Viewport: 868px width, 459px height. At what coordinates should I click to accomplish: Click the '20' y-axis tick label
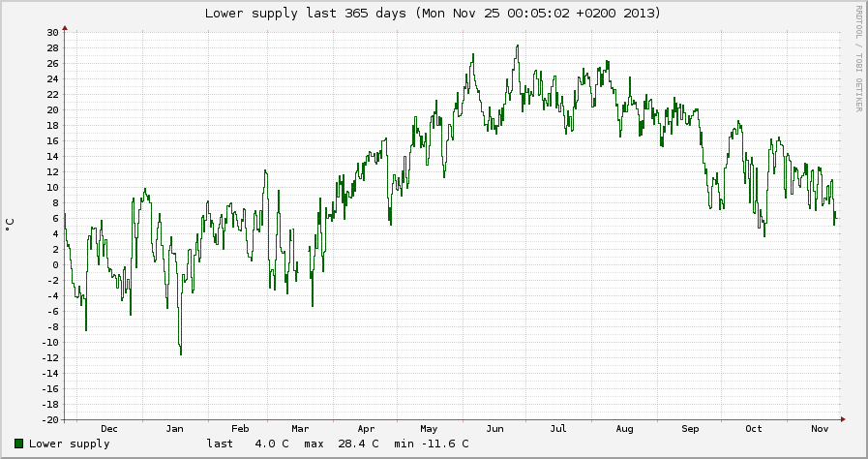pos(52,109)
